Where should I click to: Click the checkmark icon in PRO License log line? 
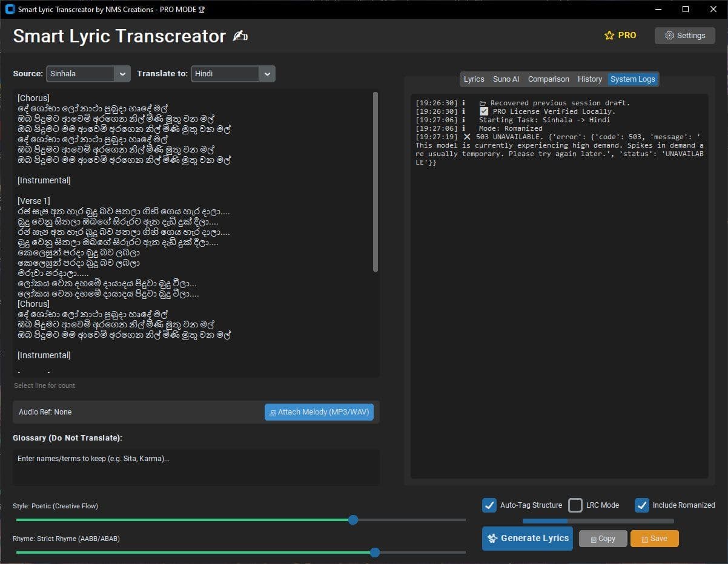[484, 111]
